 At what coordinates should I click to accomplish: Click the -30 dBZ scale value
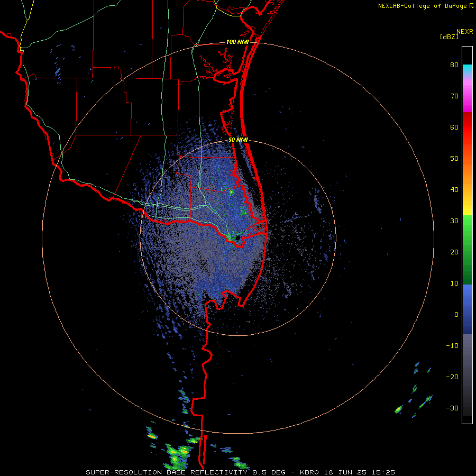(x=452, y=408)
